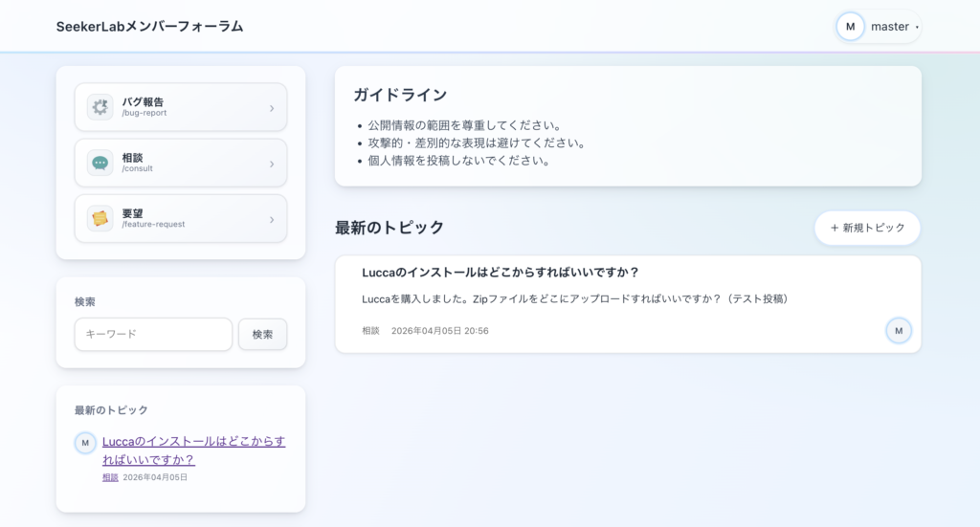Image resolution: width=980 pixels, height=527 pixels.
Task: Click the author avatar in the topic card
Action: 898,331
